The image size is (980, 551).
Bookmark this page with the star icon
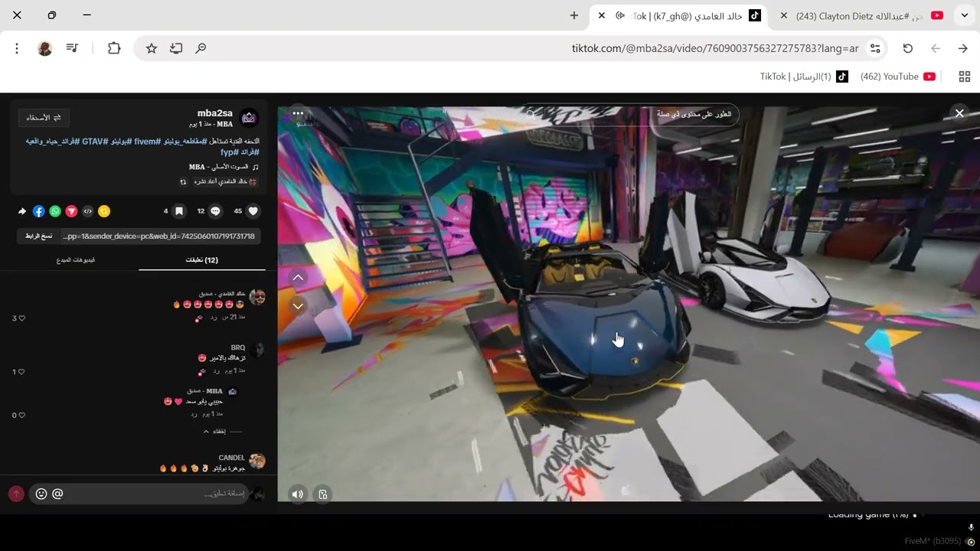[x=152, y=48]
